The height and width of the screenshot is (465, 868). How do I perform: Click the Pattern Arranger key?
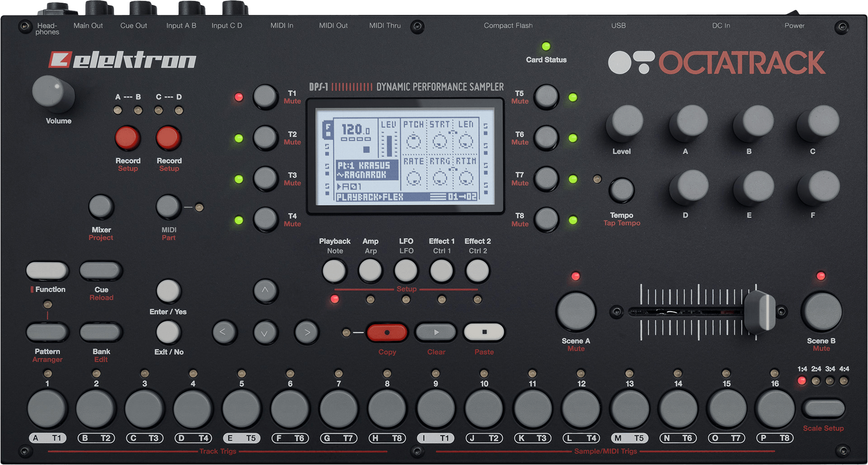[47, 332]
